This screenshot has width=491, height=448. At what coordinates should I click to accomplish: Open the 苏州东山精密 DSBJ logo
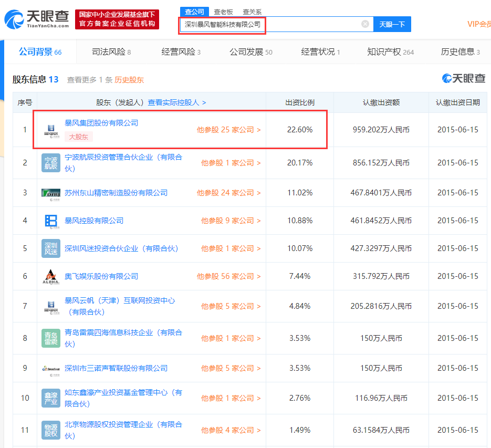point(51,194)
